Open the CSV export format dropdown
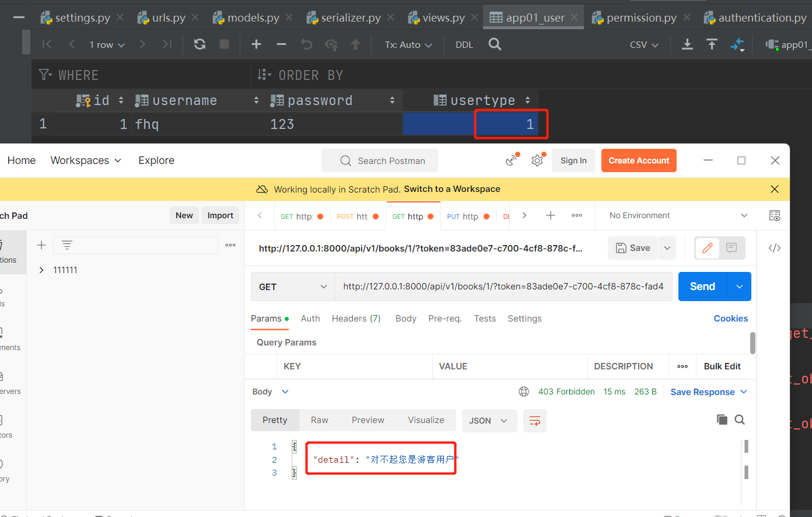812x517 pixels. pyautogui.click(x=644, y=44)
